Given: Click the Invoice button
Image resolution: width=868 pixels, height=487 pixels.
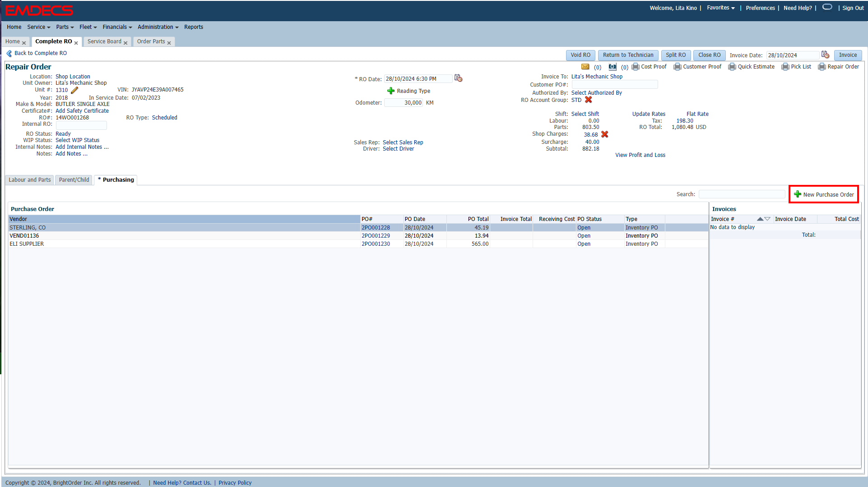Looking at the screenshot, I should click(x=848, y=55).
